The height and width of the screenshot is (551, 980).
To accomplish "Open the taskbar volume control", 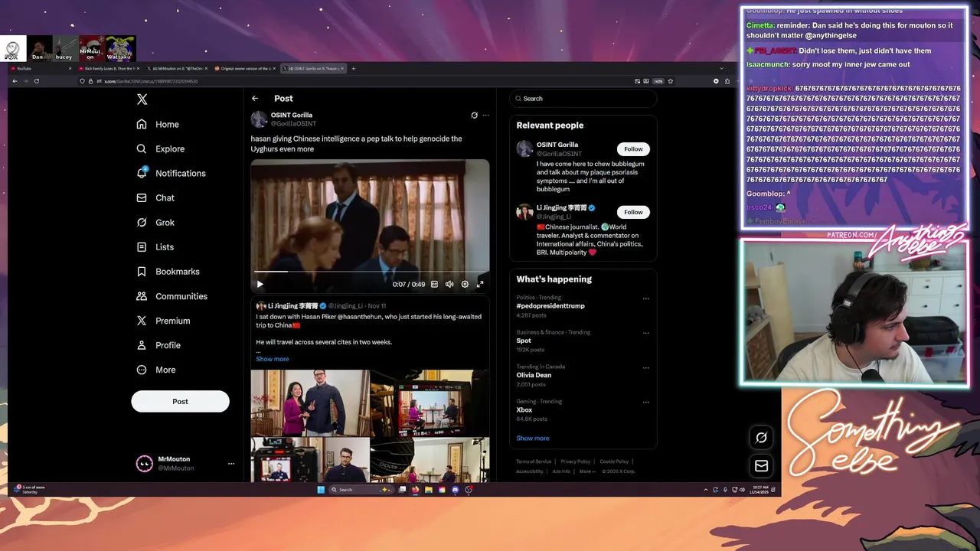I will pyautogui.click(x=743, y=490).
